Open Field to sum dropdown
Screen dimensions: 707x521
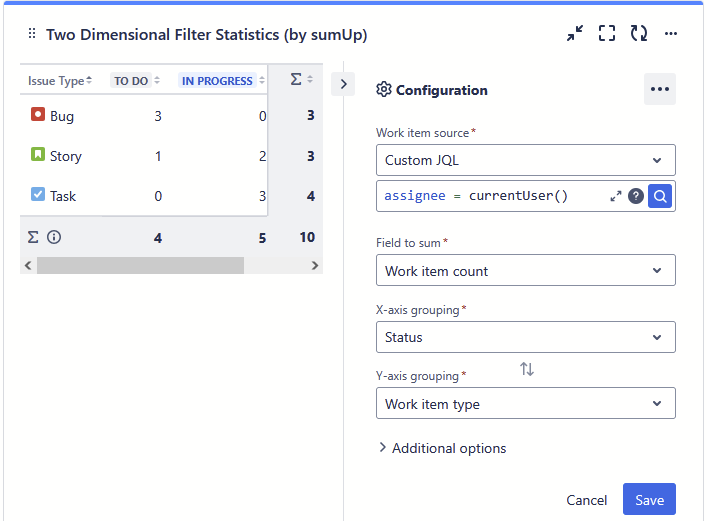526,270
